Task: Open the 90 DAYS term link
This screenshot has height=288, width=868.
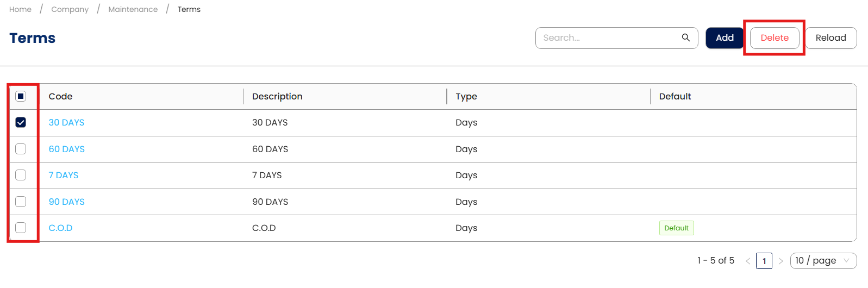Action: [66, 202]
